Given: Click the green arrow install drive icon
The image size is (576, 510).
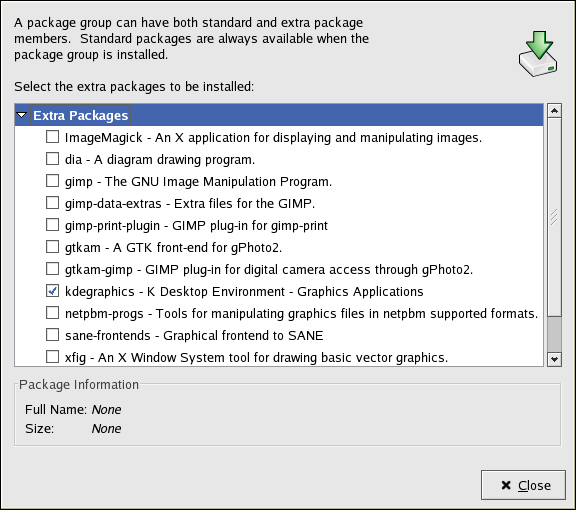Looking at the screenshot, I should pos(538,54).
